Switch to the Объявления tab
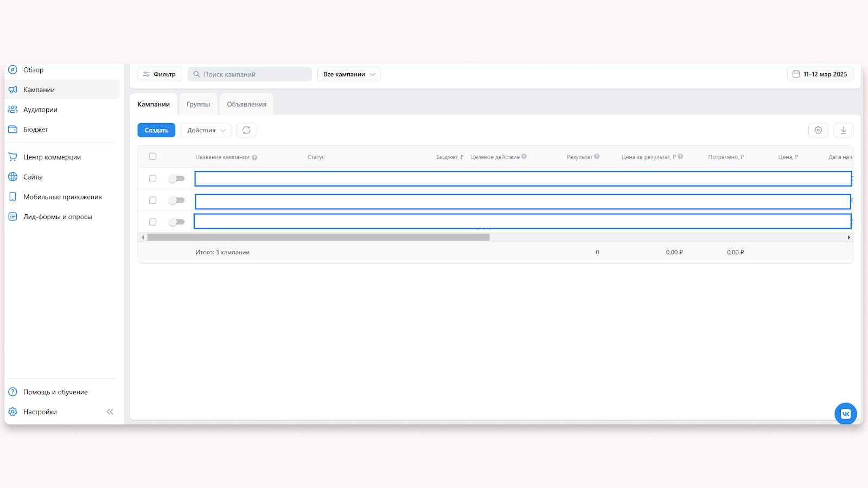 [x=246, y=104]
